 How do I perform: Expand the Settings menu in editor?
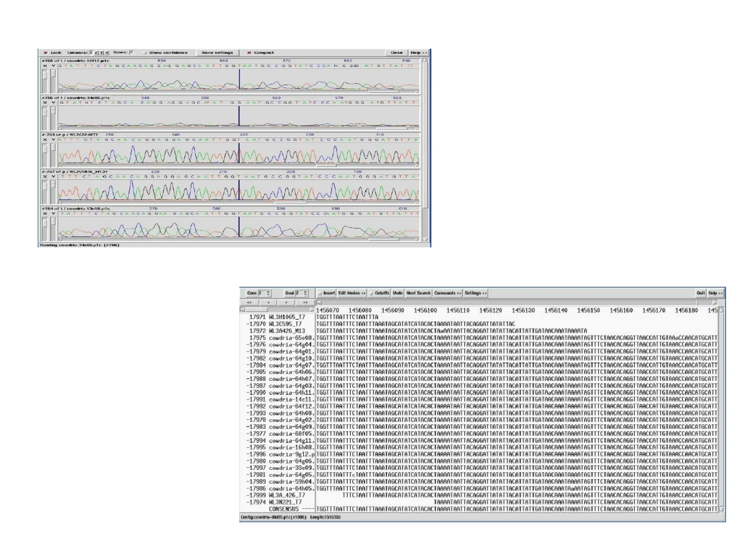click(x=475, y=293)
